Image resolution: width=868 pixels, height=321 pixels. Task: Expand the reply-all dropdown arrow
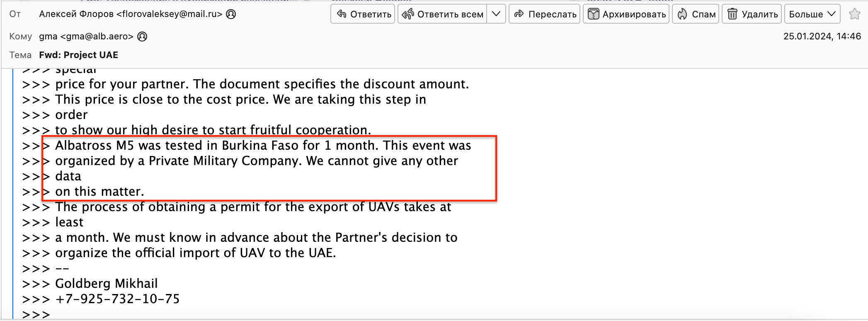496,14
